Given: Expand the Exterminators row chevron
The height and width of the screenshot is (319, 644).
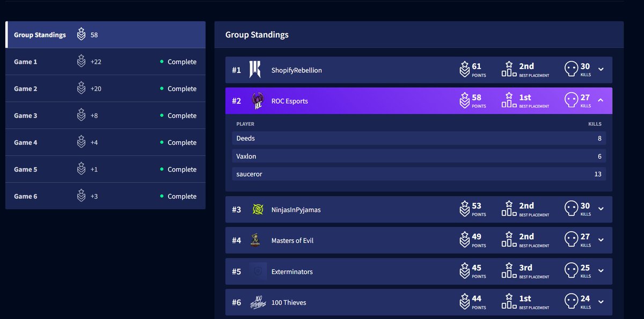Looking at the screenshot, I should [601, 271].
